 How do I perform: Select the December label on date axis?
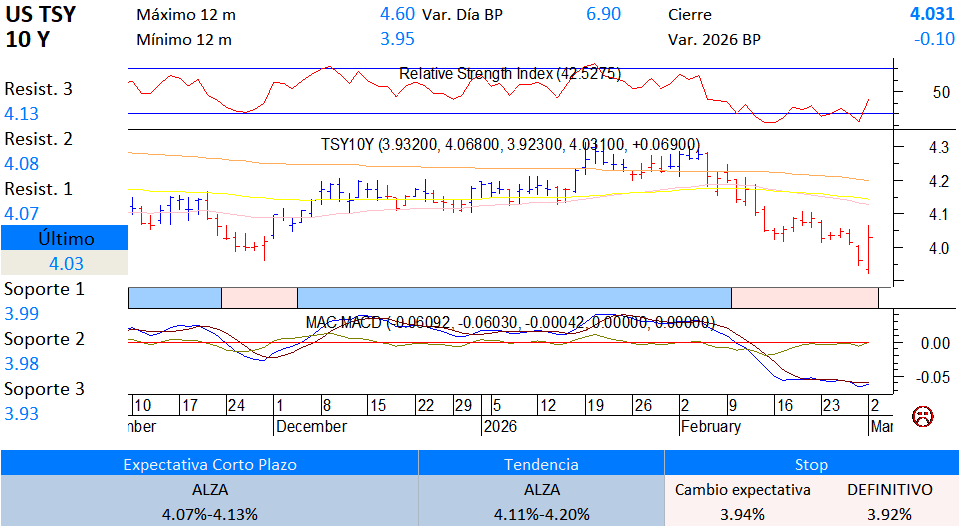(x=311, y=427)
